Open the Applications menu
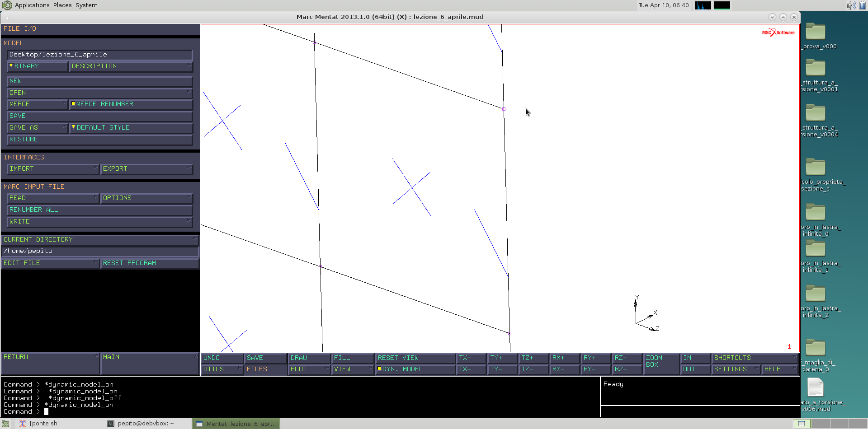Screen dimensions: 868x429 (32, 5)
